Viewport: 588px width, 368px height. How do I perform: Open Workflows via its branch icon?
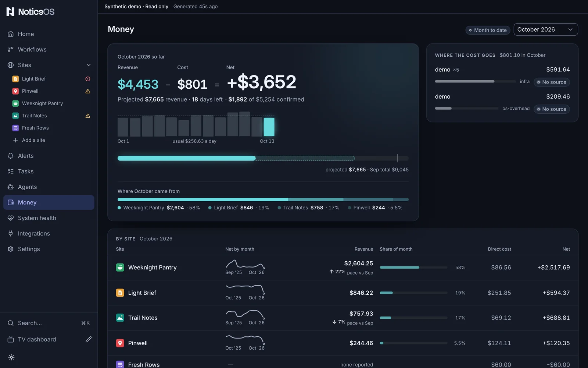[11, 49]
